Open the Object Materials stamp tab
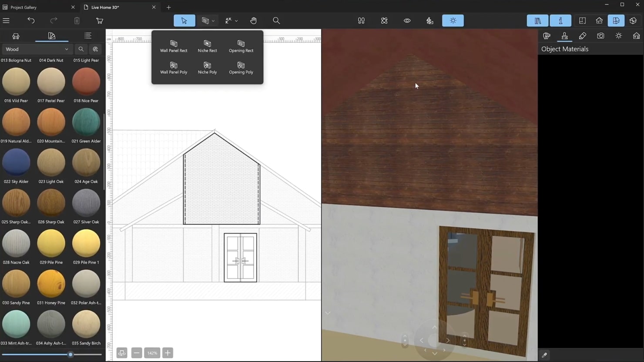The height and width of the screenshot is (362, 644). tap(564, 36)
